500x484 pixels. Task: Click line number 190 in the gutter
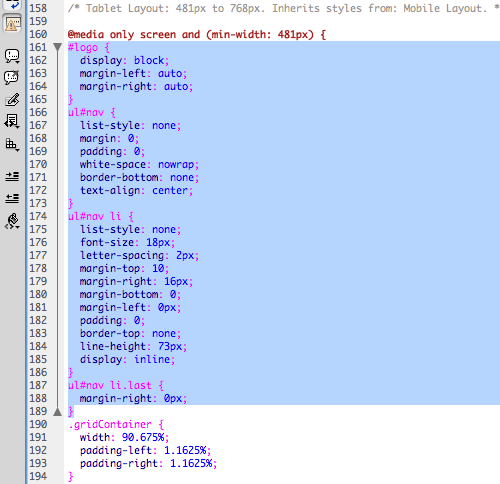(38, 424)
